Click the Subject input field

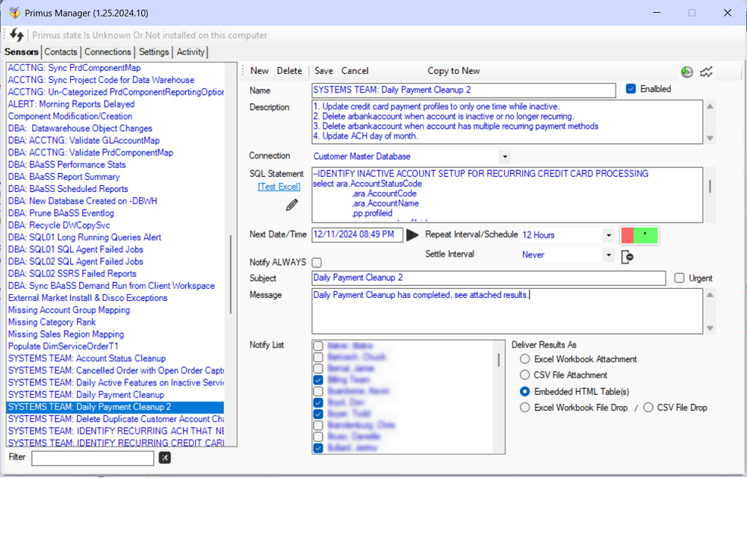coord(489,278)
